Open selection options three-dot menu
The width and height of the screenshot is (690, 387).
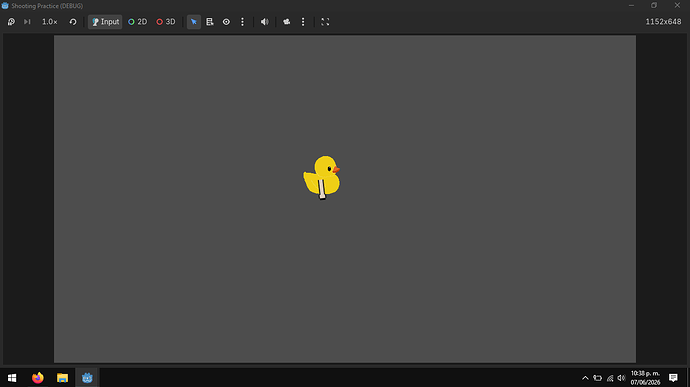pyautogui.click(x=242, y=22)
